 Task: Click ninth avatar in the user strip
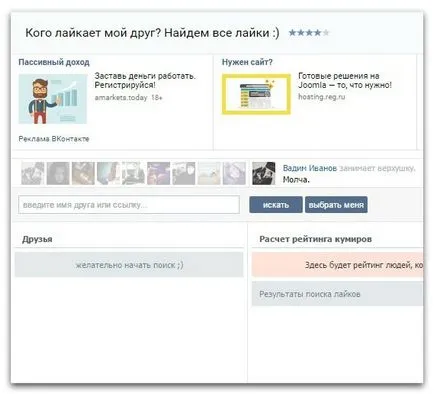pyautogui.click(x=234, y=173)
